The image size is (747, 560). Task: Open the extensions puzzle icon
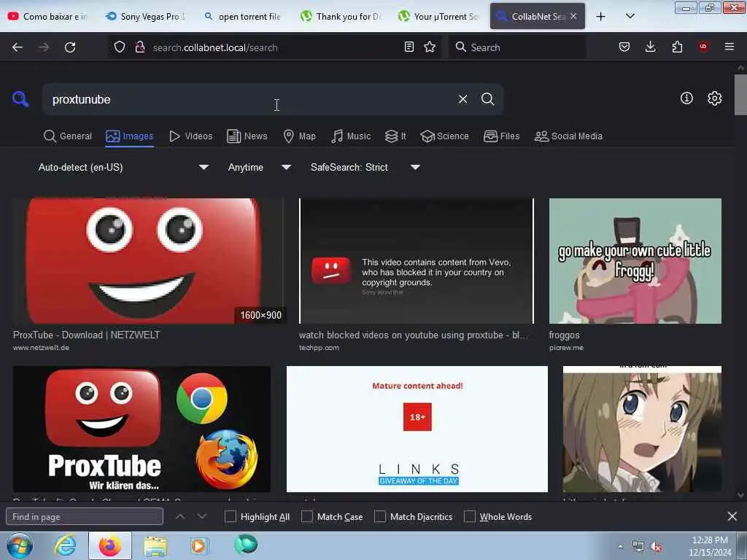pyautogui.click(x=677, y=47)
